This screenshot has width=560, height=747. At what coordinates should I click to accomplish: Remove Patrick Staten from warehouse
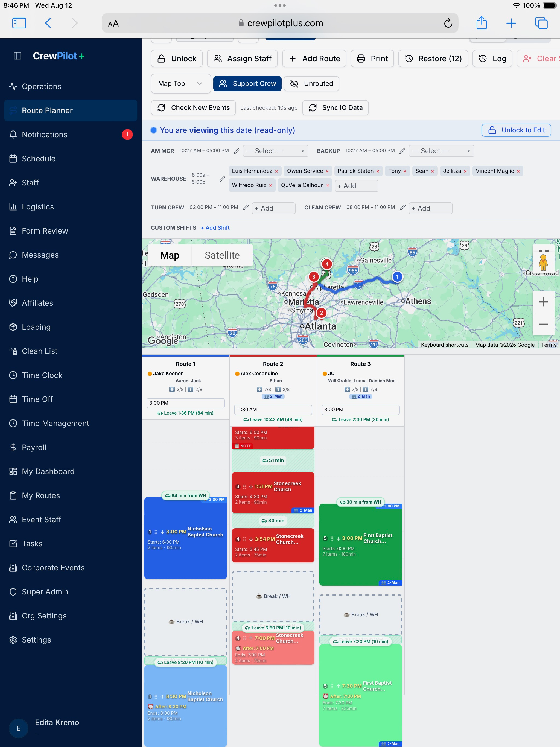[378, 171]
